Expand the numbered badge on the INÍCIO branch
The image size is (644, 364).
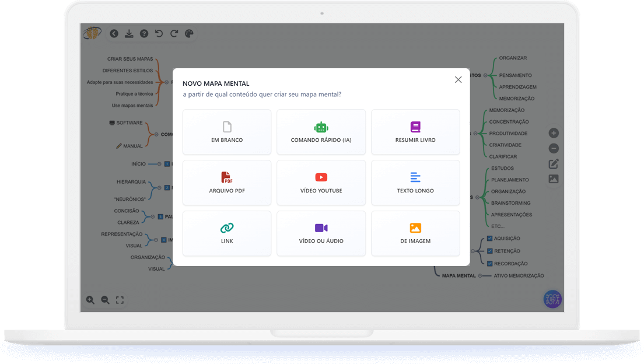click(167, 164)
